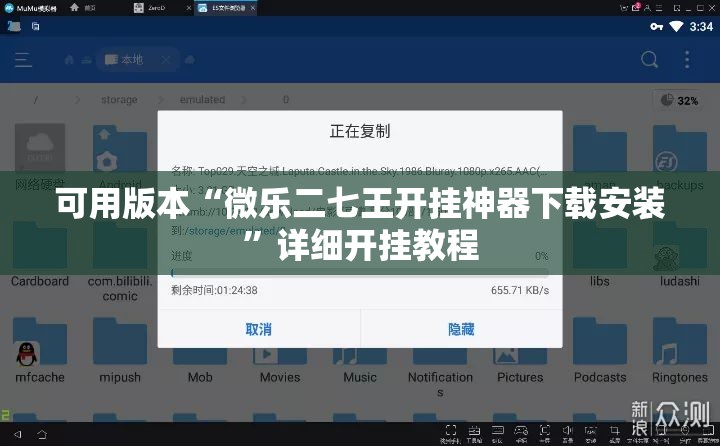Click the file name line starting Top029
Viewport: 720px width, 446px height.
[x=359, y=171]
